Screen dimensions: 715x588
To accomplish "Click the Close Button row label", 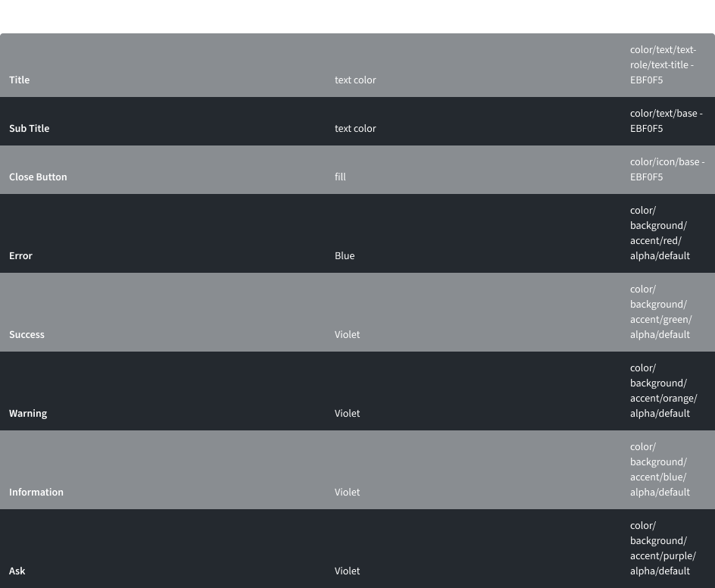I will coord(38,177).
